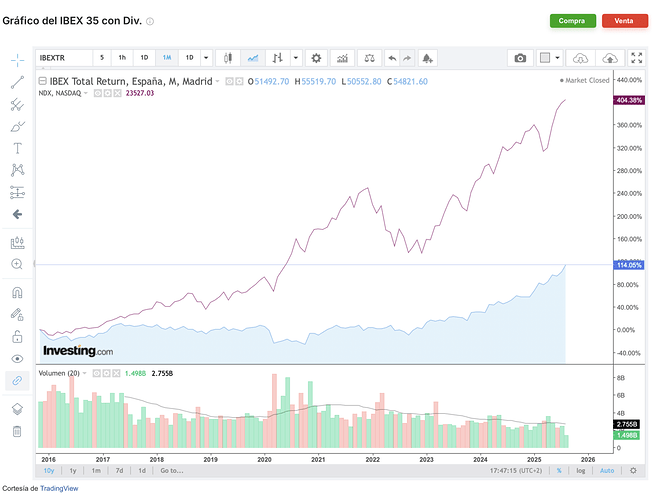Toggle the lock all drawings icon

17,337
